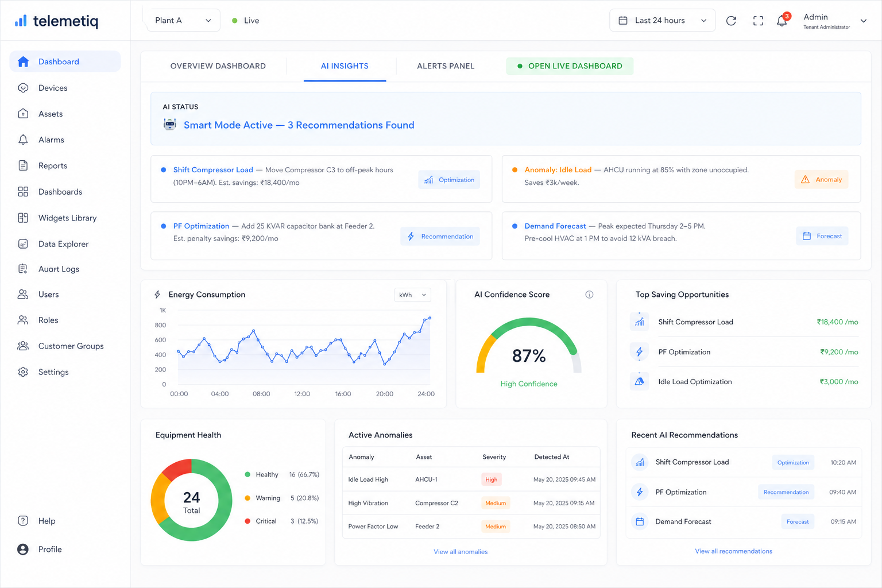Open View all anomalies link
882x588 pixels.
coord(461,552)
